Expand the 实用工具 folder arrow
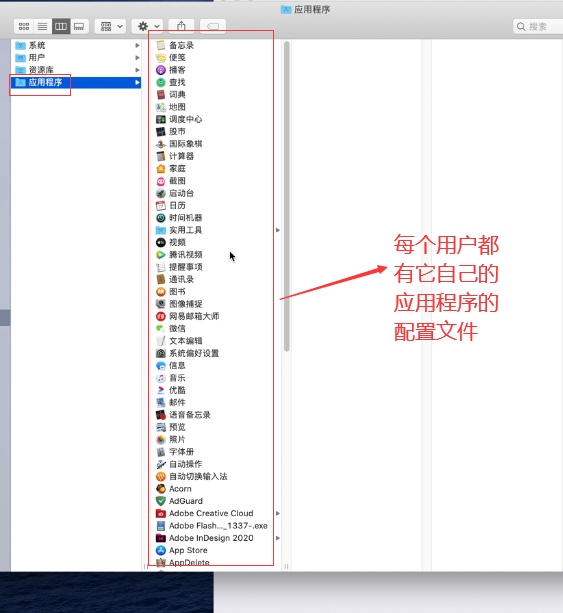The width and height of the screenshot is (563, 613). 278,230
